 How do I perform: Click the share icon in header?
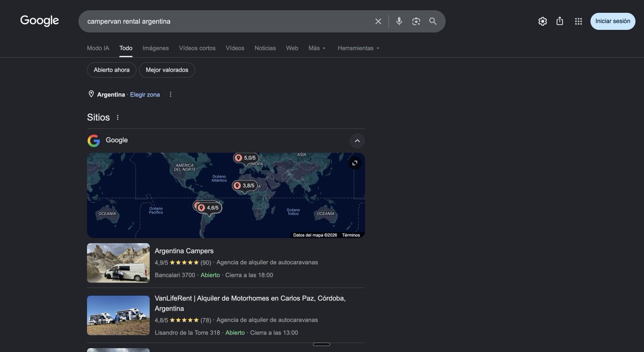[x=560, y=21]
